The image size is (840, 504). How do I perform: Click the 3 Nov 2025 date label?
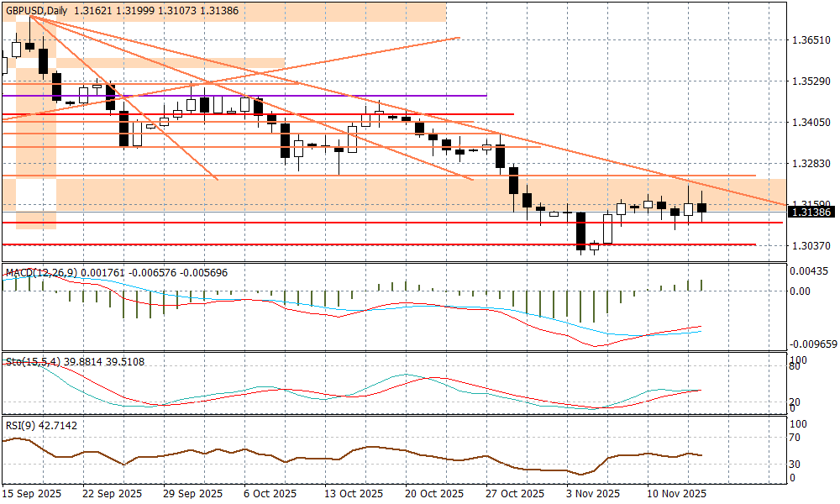pos(593,493)
